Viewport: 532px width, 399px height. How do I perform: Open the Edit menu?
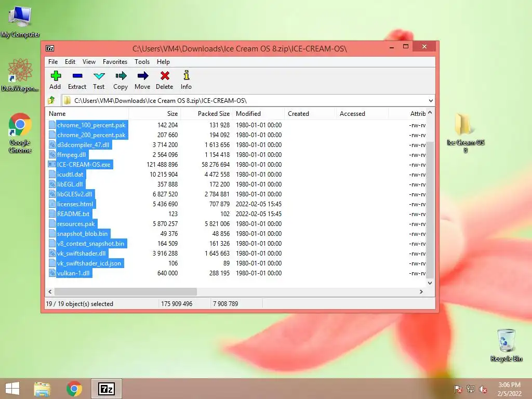[70, 62]
